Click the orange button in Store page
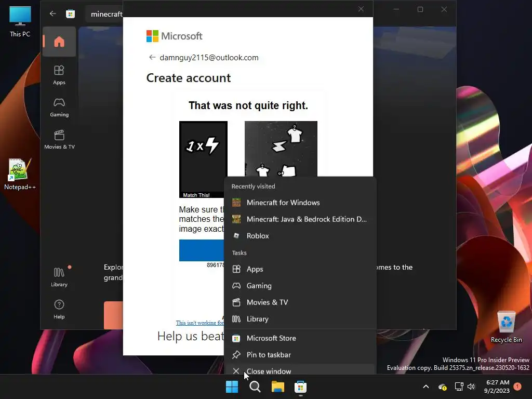Screen dimensions: 532x399 [113, 315]
